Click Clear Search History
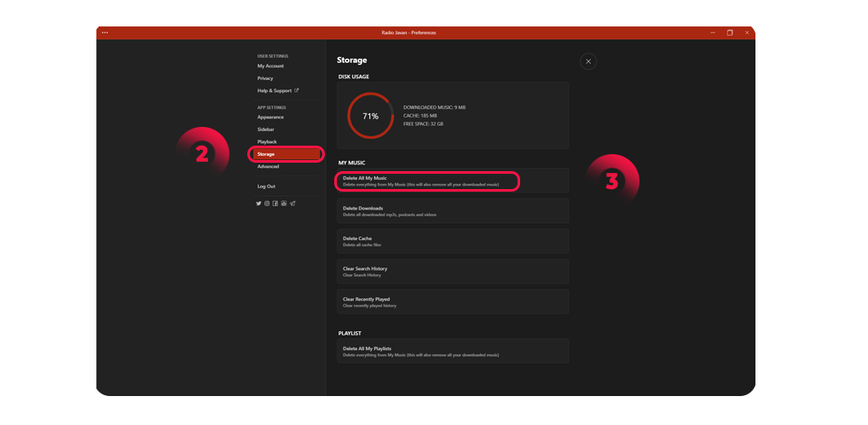This screenshot has height=425, width=868. pyautogui.click(x=453, y=272)
